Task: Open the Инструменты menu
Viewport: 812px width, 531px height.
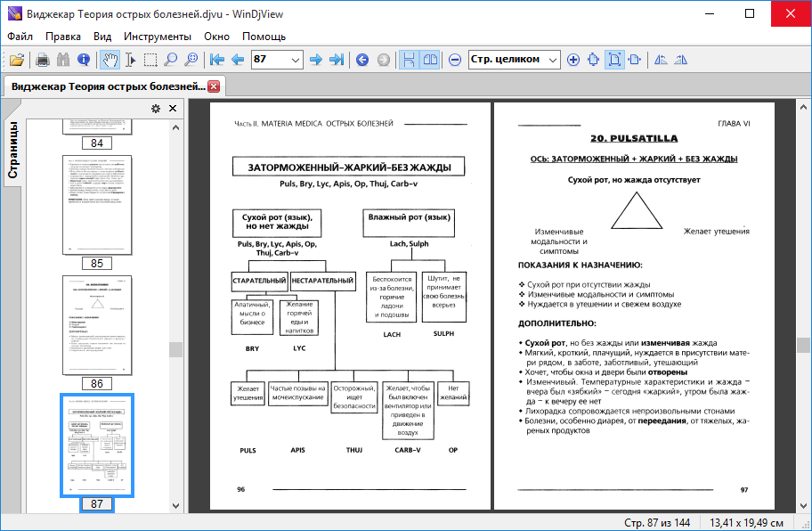Action: (x=158, y=37)
